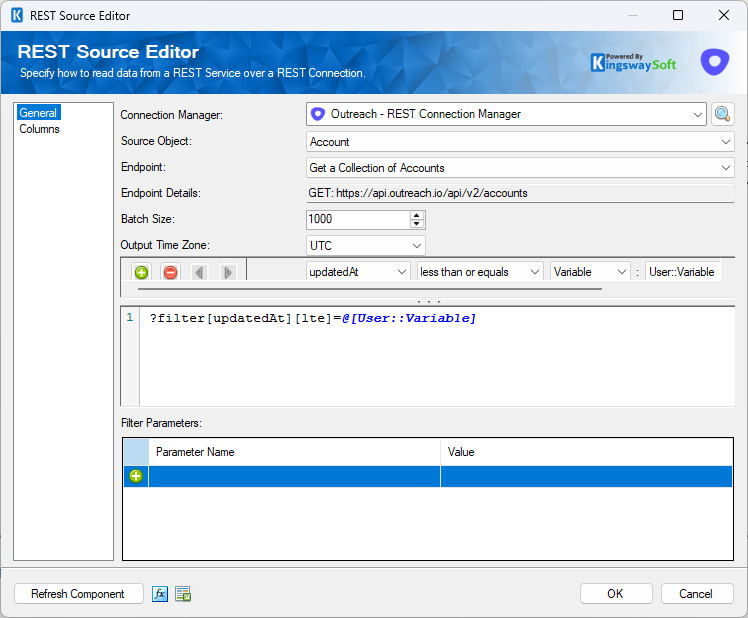This screenshot has height=618, width=748.
Task: Click the Value column header
Action: [x=586, y=452]
